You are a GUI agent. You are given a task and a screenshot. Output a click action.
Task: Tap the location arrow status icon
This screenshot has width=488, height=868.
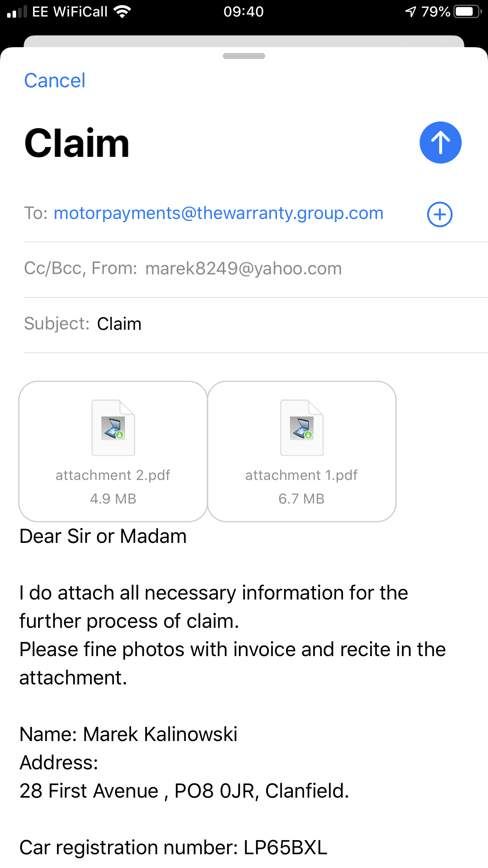tap(411, 12)
